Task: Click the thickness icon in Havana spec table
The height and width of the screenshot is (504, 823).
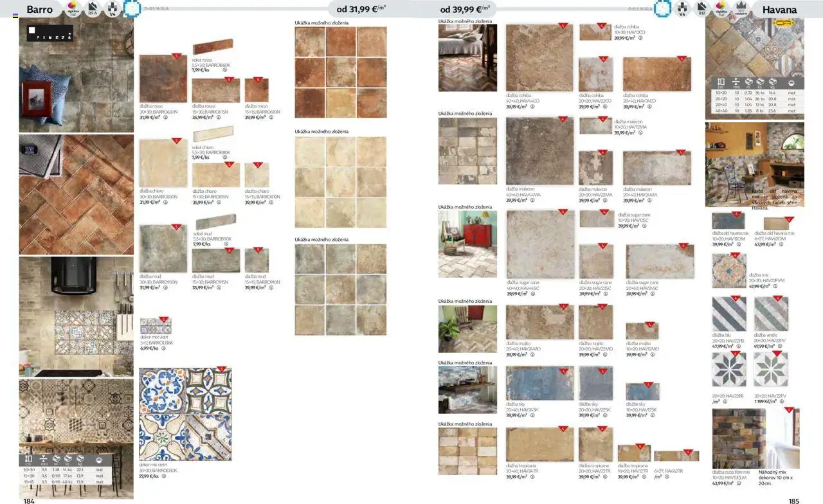Action: pyautogui.click(x=736, y=82)
